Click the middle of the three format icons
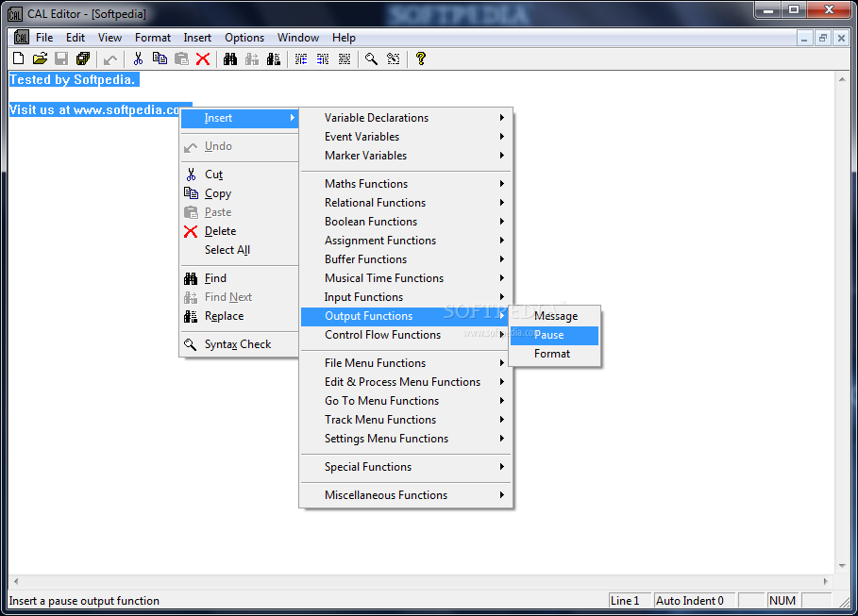Screen dimensions: 858x616 click(x=323, y=58)
